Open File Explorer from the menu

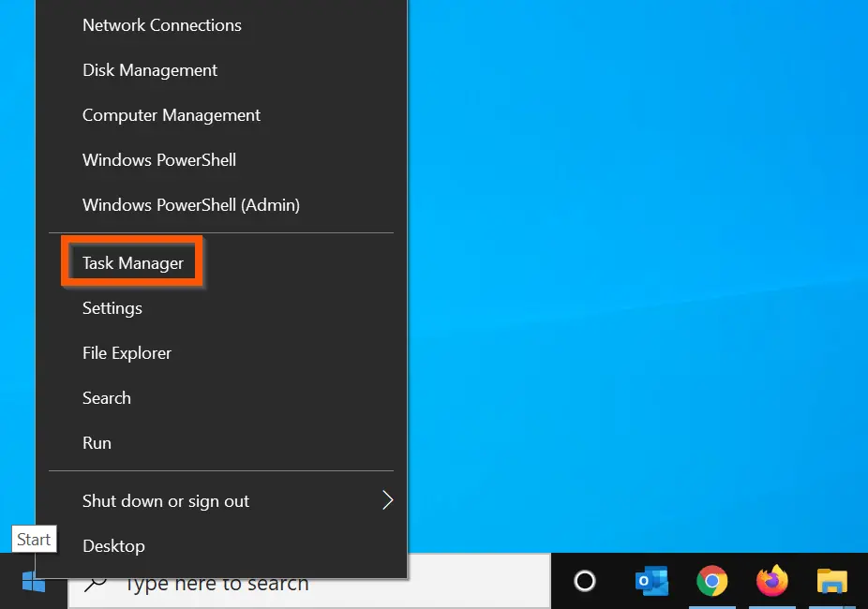[127, 352]
